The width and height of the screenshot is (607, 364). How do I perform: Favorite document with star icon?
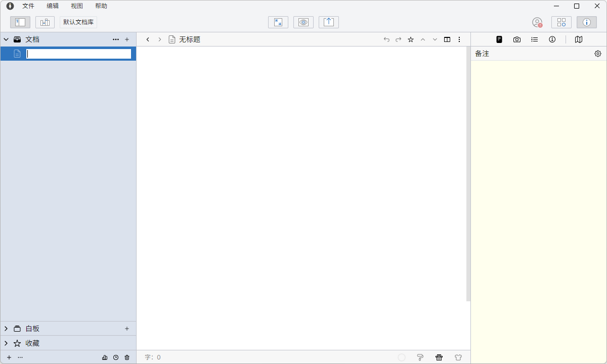[x=411, y=39]
